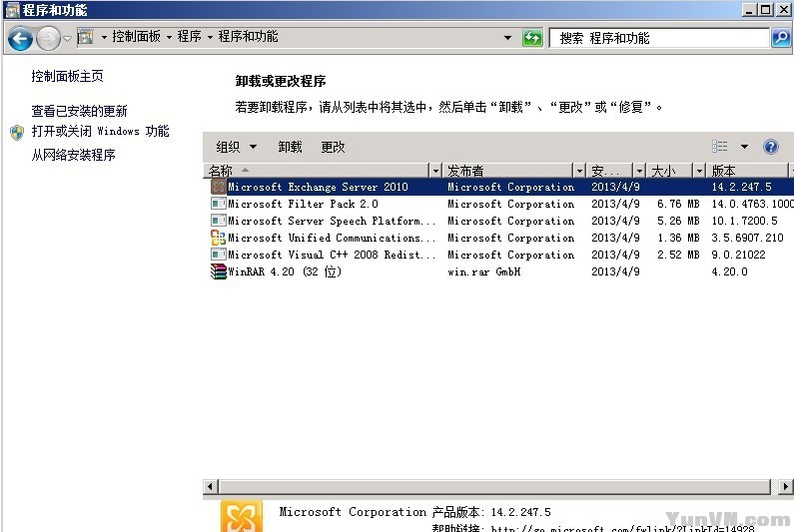Click 控制面板 in the address breadcrumb
Image resolution: width=794 pixels, height=532 pixels.
(x=136, y=37)
